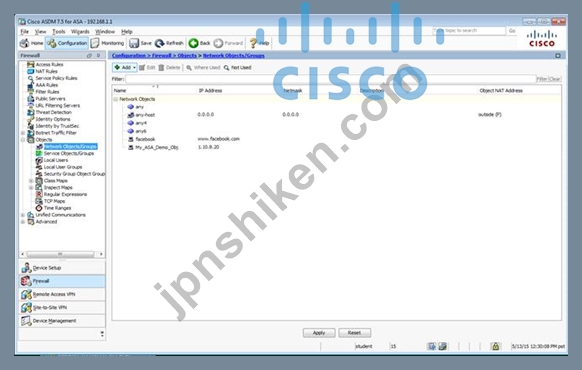Open the Site-to-Site VPN pane

coord(62,308)
